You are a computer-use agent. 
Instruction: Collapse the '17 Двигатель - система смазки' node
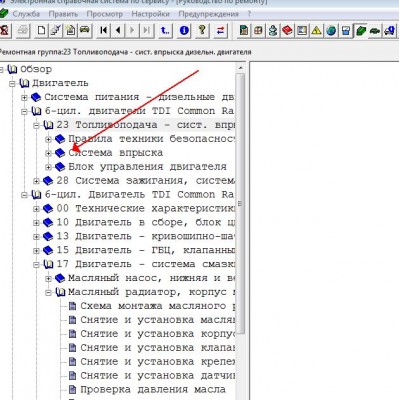36,265
